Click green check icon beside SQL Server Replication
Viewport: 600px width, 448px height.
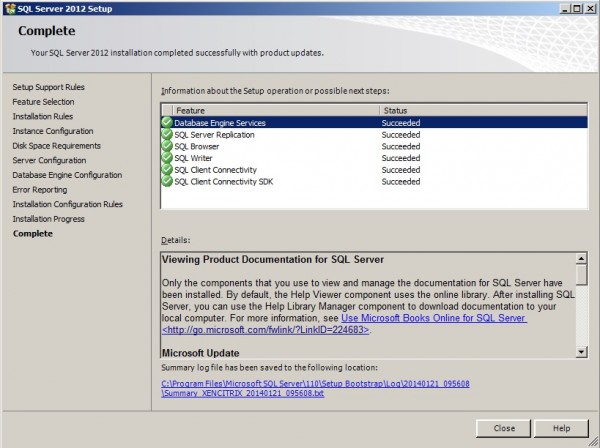click(x=167, y=134)
